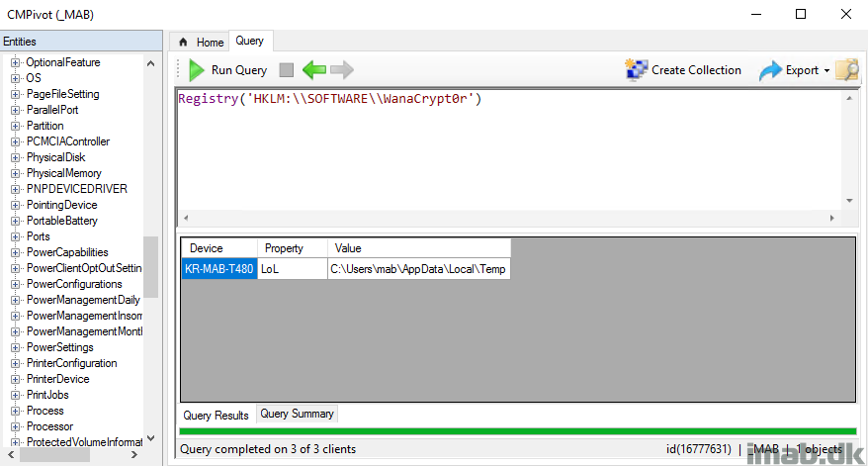Expand the PNPDEVICEDRIVER entity

coord(16,189)
